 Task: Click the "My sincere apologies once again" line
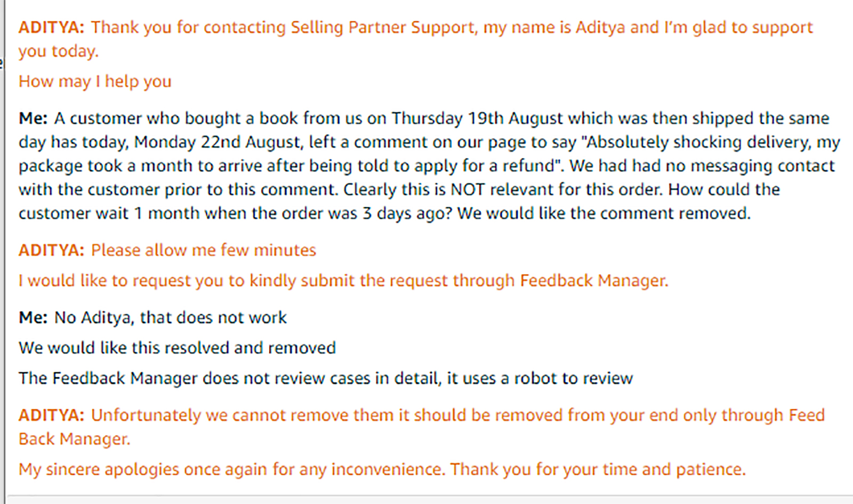(382, 469)
